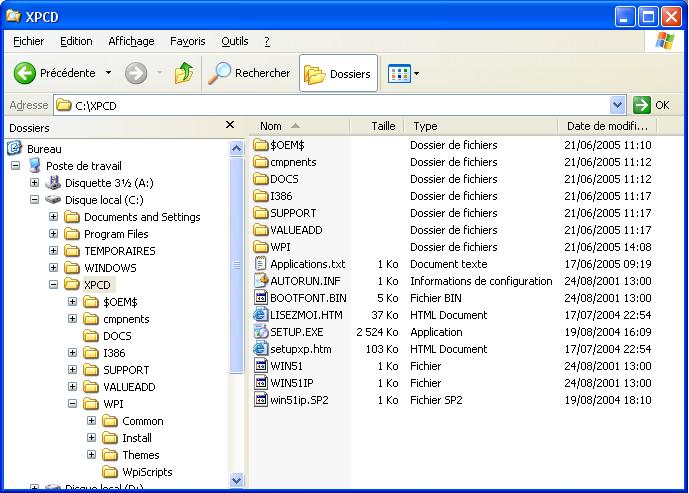
Task: Click the grey Forward arrow button
Action: [136, 73]
